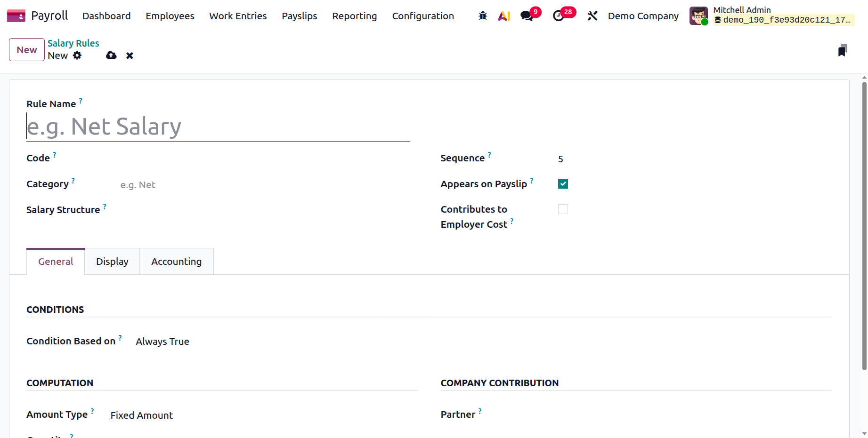Open the conversations chat icon
The width and height of the screenshot is (868, 438).
(527, 16)
